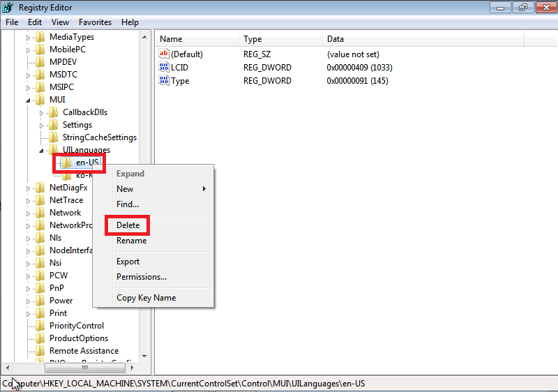
Task: Click the MUI folder icon
Action: [x=40, y=100]
